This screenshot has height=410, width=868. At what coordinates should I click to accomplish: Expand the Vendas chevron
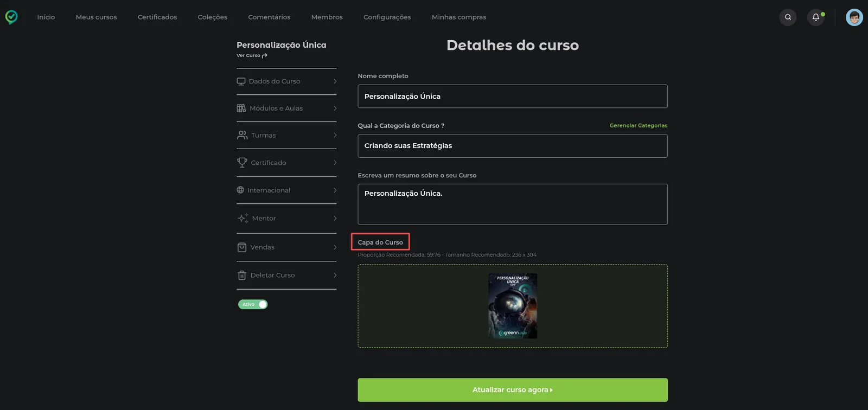(x=335, y=247)
